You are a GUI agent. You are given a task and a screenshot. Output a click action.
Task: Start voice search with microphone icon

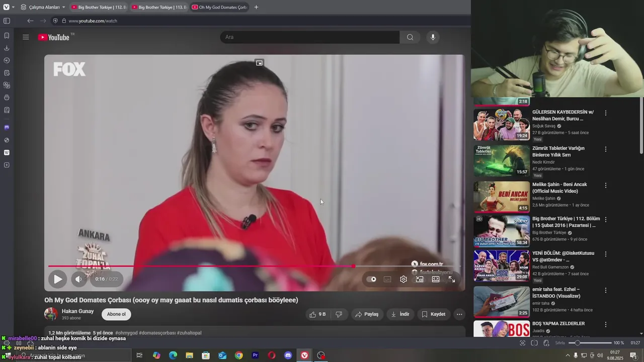433,37
